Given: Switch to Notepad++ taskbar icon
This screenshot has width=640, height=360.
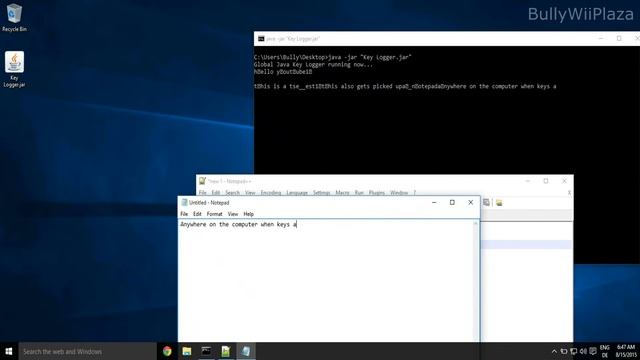Looking at the screenshot, I should pos(226,351).
